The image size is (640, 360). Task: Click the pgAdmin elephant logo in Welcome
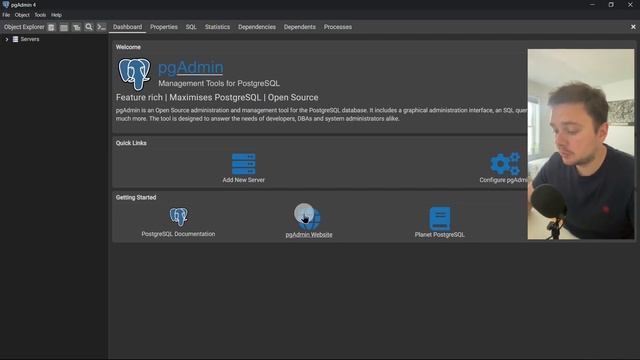134,74
